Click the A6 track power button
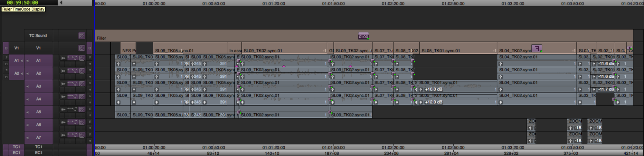This screenshot has width=644, height=156. 82,122
